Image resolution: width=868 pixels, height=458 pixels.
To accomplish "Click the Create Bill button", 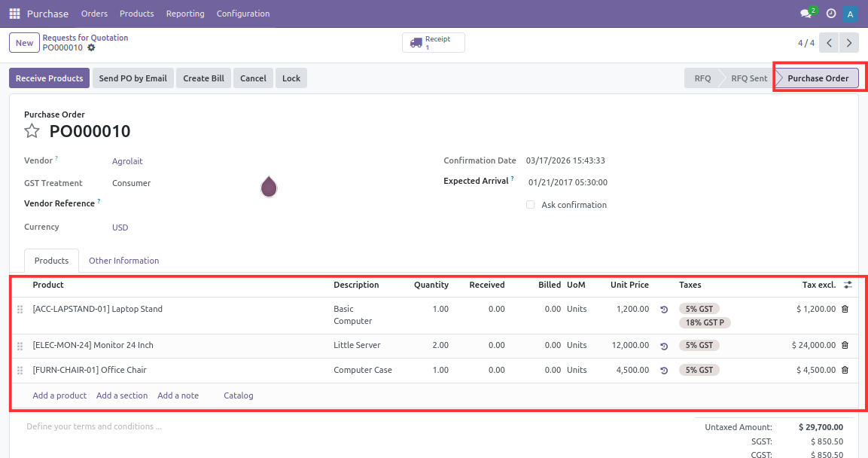I will [204, 78].
